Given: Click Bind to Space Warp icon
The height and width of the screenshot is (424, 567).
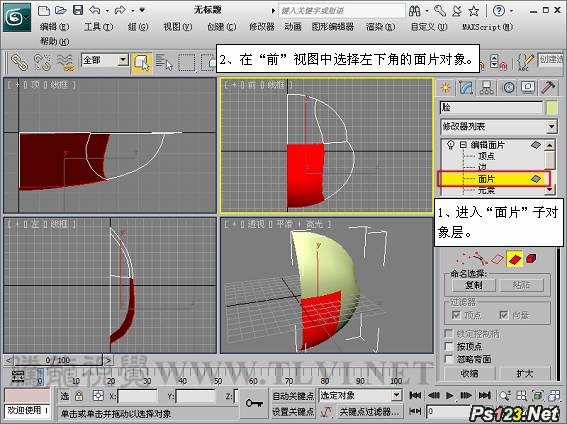Looking at the screenshot, I should coord(65,62).
